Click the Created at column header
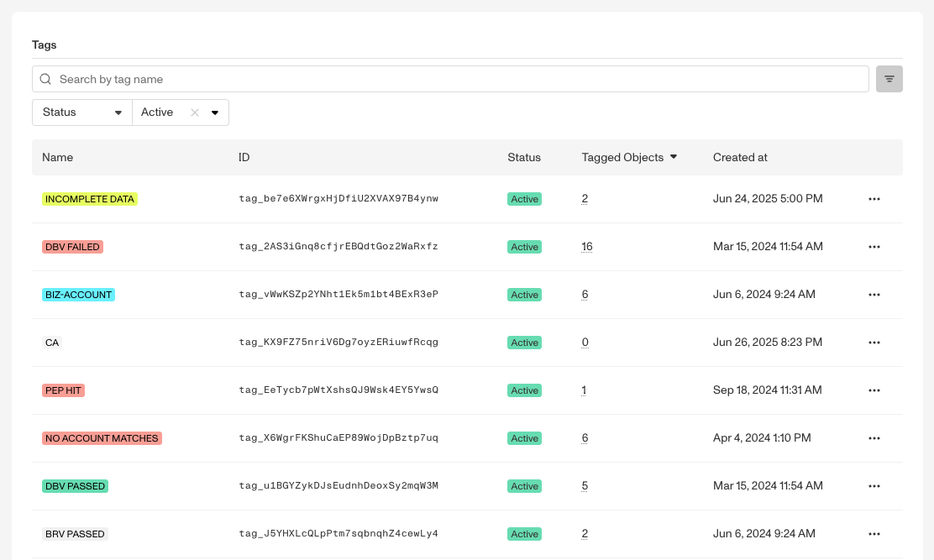Image resolution: width=934 pixels, height=560 pixels. tap(740, 158)
